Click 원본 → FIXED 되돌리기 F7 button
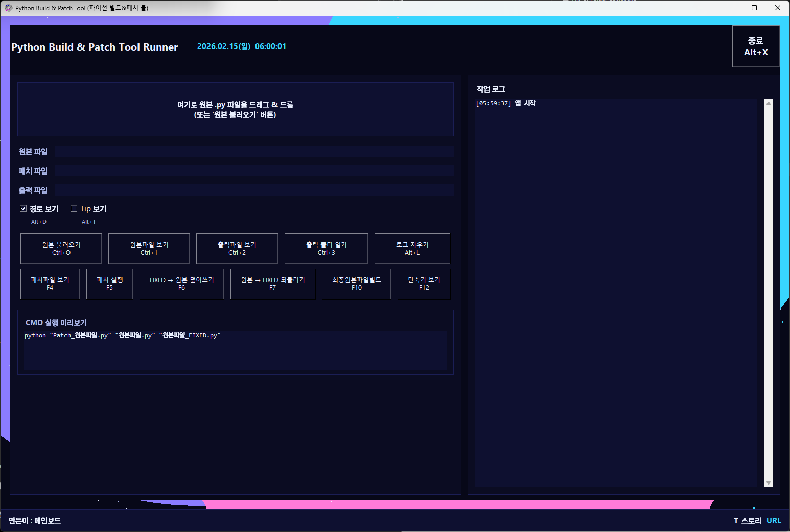790x532 pixels. tap(273, 284)
